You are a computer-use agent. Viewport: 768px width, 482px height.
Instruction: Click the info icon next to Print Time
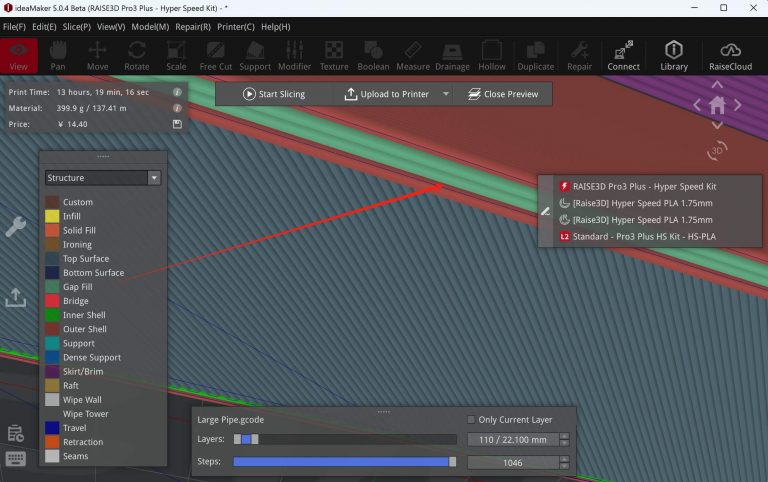pos(177,92)
